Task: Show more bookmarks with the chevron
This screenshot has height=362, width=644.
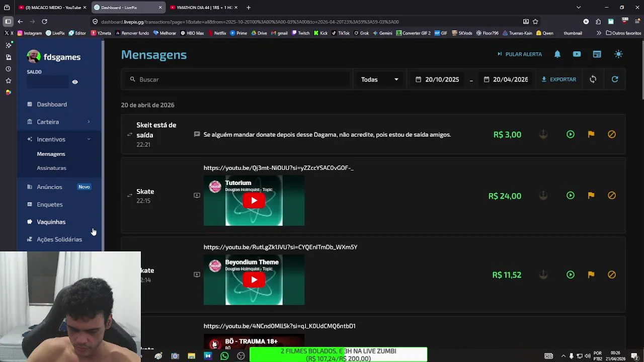Action: coord(599,33)
